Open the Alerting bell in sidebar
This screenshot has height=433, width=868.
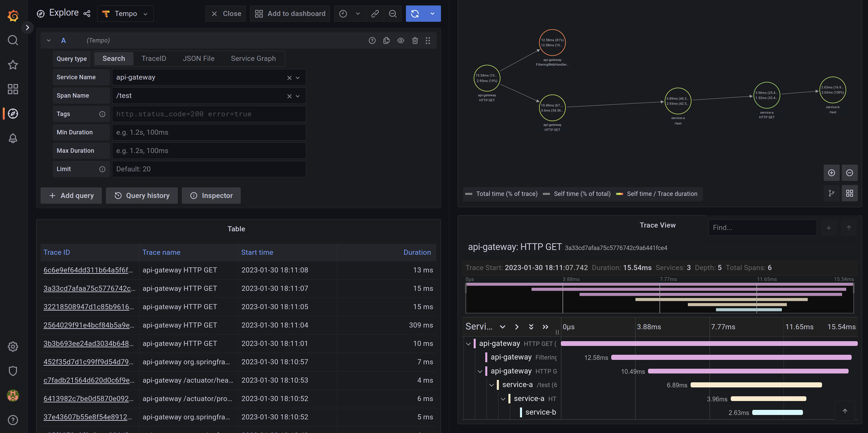click(13, 138)
